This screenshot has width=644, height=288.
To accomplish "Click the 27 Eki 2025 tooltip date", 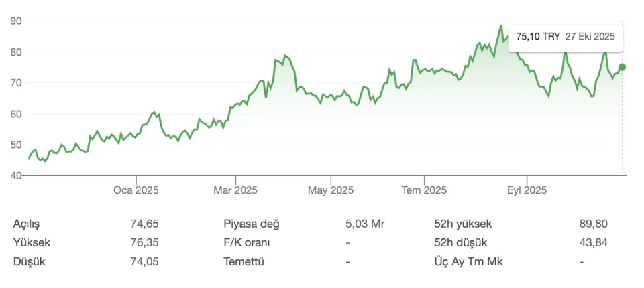I will coord(590,38).
